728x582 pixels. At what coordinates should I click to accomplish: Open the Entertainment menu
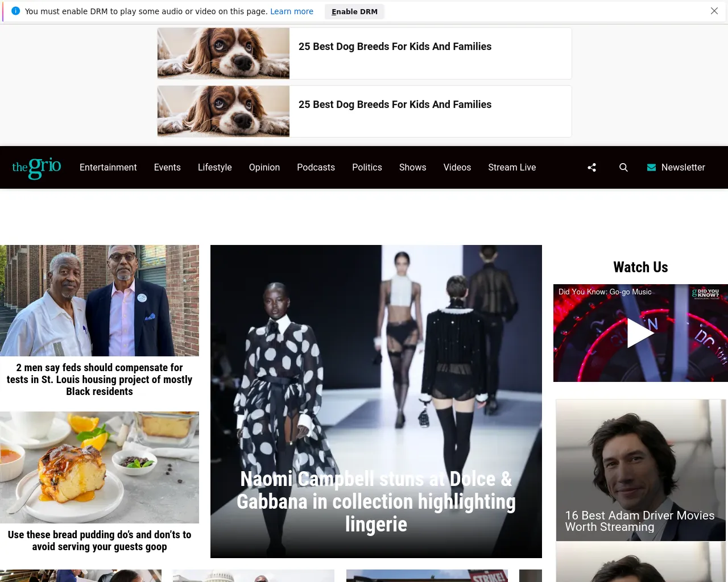click(108, 168)
